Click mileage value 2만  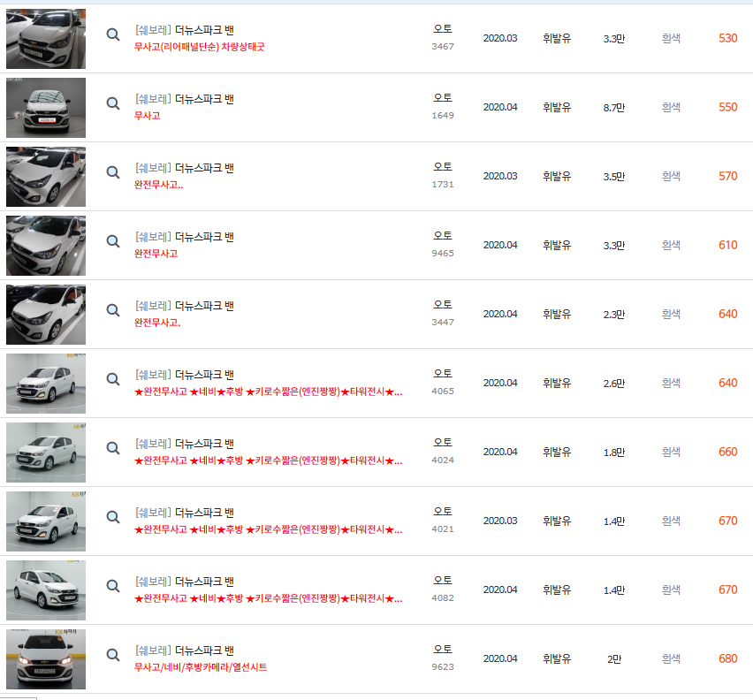click(x=614, y=658)
